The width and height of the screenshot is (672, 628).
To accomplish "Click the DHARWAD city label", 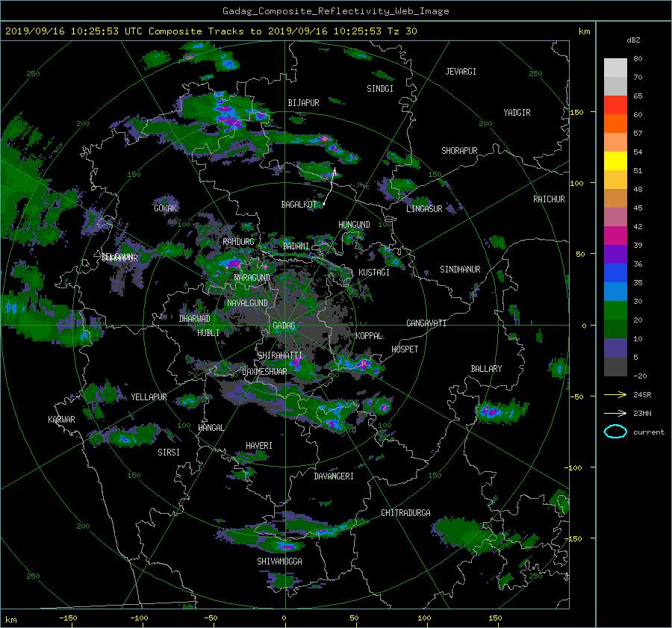I will pyautogui.click(x=194, y=319).
